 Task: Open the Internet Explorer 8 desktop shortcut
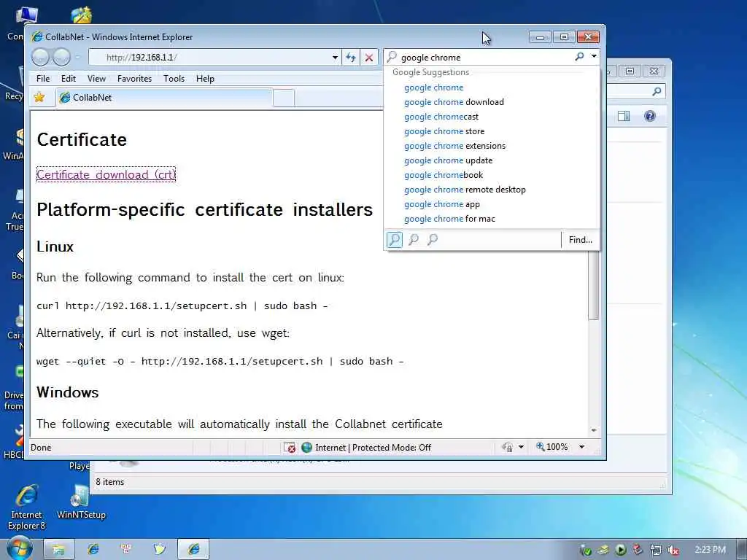(x=26, y=507)
